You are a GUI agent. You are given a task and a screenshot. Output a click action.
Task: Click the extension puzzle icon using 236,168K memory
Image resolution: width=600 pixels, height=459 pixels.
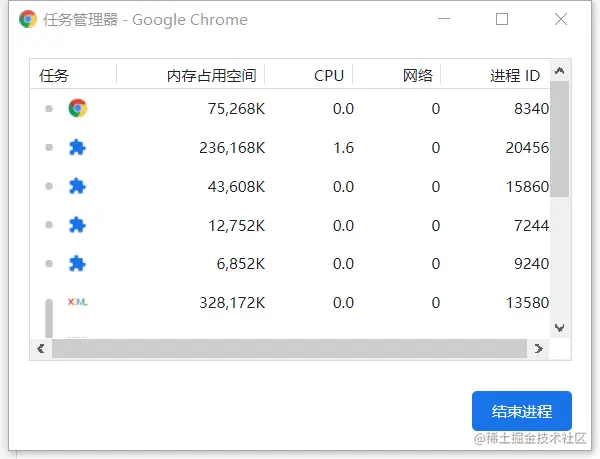point(77,148)
